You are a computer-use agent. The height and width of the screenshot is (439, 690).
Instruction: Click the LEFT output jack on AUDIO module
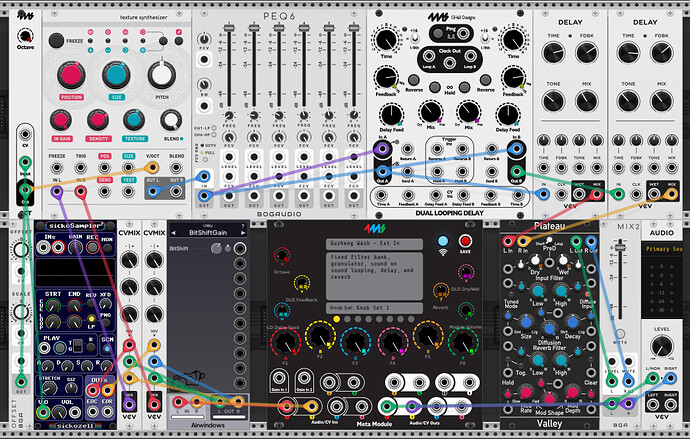[653, 405]
